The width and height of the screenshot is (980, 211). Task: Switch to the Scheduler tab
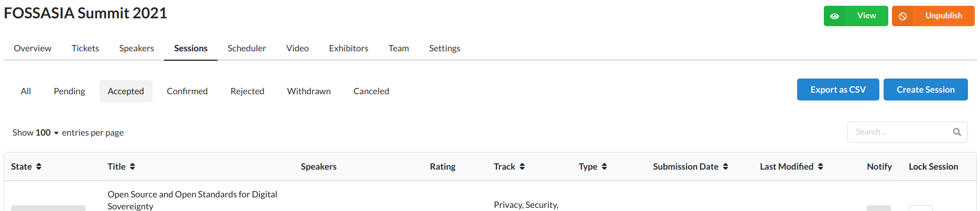[x=247, y=48]
